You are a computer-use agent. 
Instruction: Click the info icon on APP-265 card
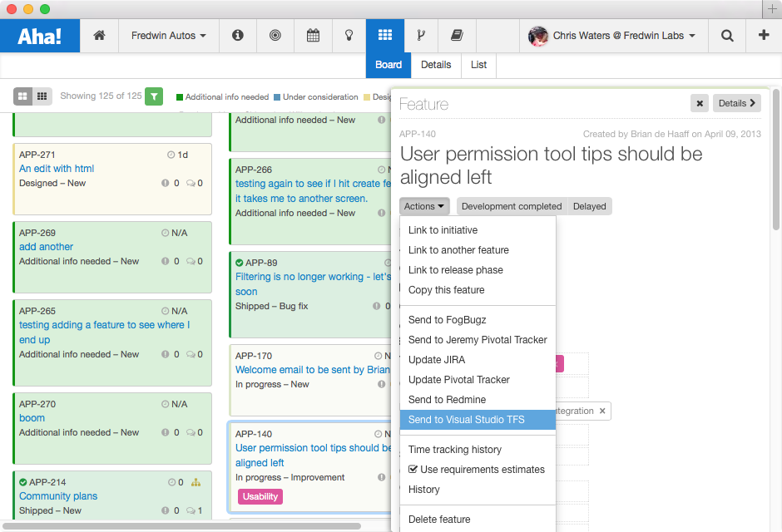[x=165, y=354]
